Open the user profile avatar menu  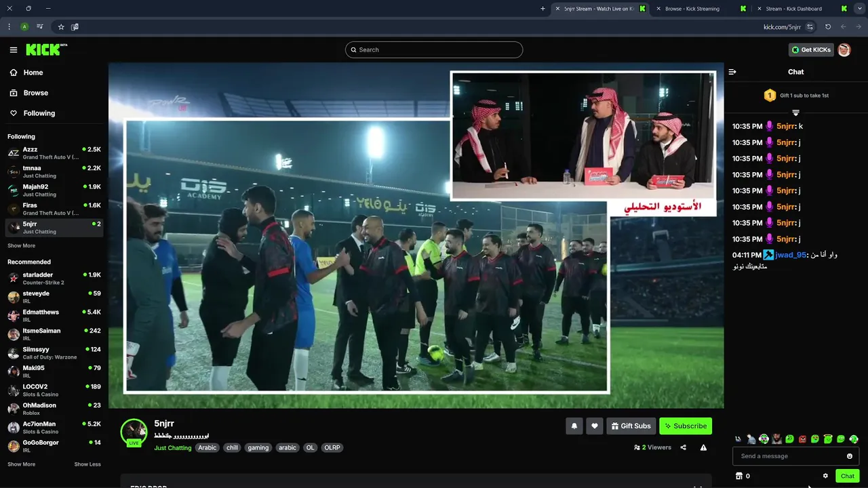click(844, 49)
